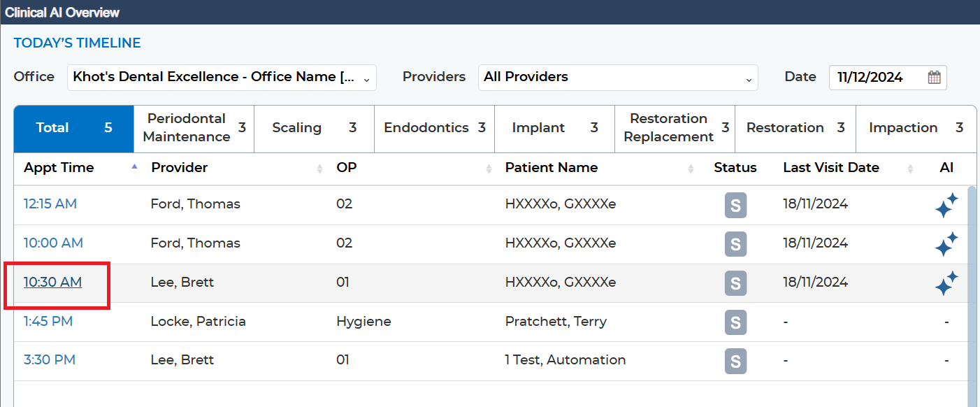Click the calendar icon in Date field

[935, 78]
